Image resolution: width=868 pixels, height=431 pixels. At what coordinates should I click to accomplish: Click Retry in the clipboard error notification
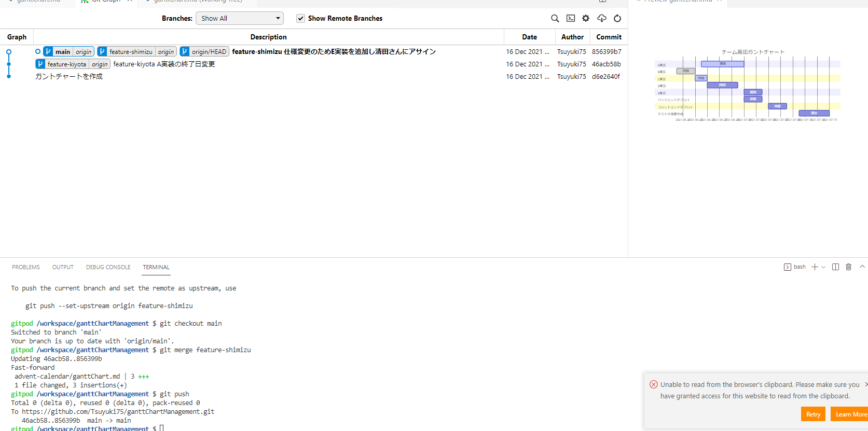tap(814, 414)
